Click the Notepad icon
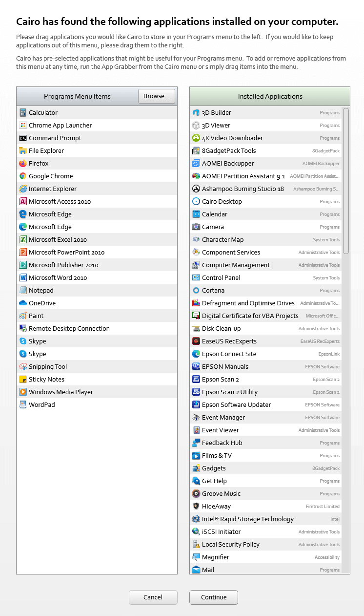The width and height of the screenshot is (364, 616). pos(22,291)
